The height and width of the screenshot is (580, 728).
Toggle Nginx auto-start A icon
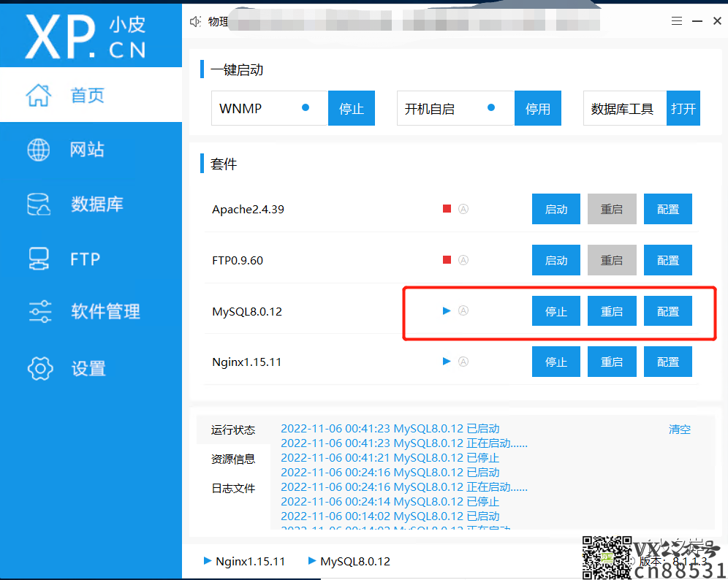463,362
